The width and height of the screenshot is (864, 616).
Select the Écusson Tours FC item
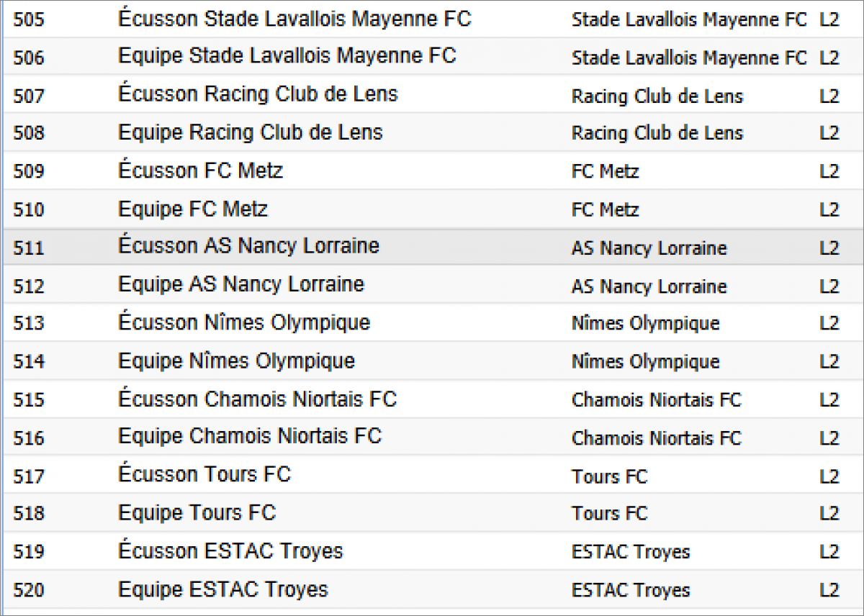(x=204, y=474)
